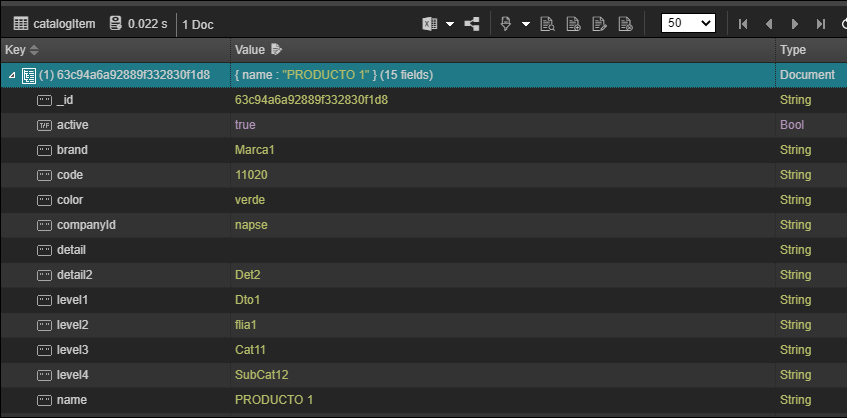850x418 pixels.
Task: Click the add document icon
Action: pos(573,24)
